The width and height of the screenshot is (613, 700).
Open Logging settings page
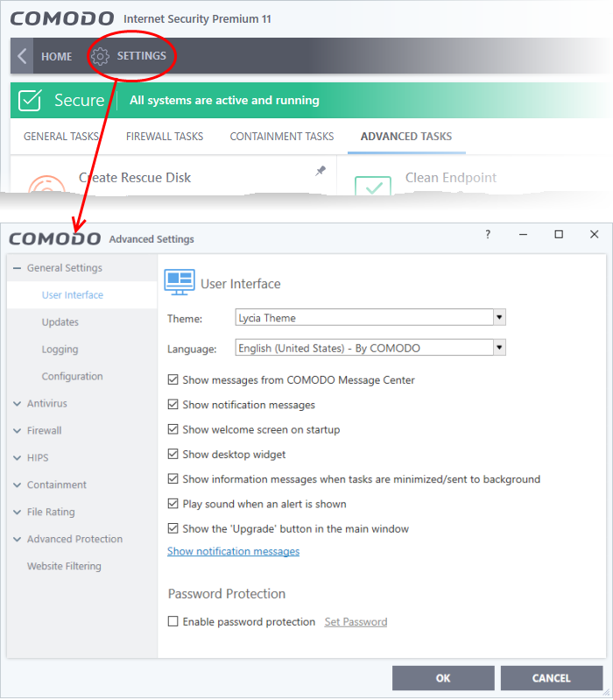click(60, 349)
